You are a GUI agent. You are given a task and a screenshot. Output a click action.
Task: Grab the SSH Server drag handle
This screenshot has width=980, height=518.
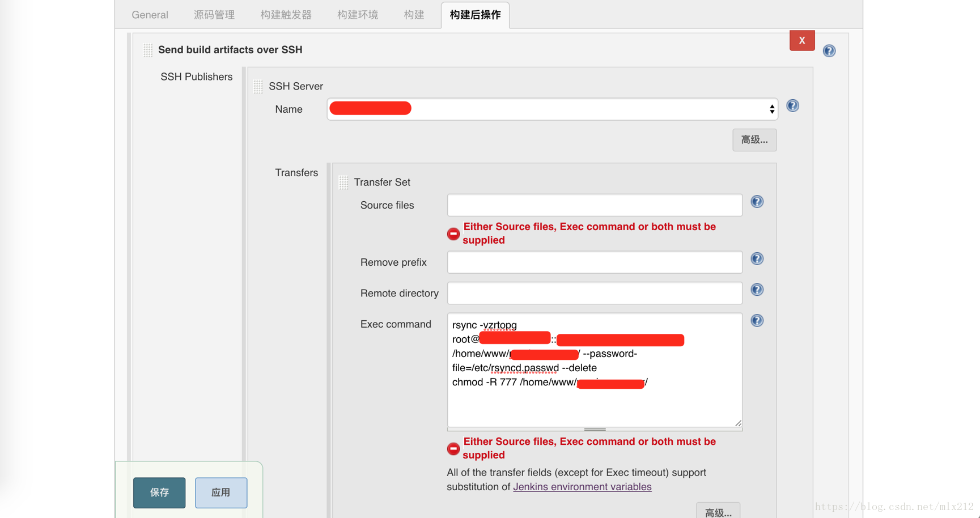click(258, 87)
